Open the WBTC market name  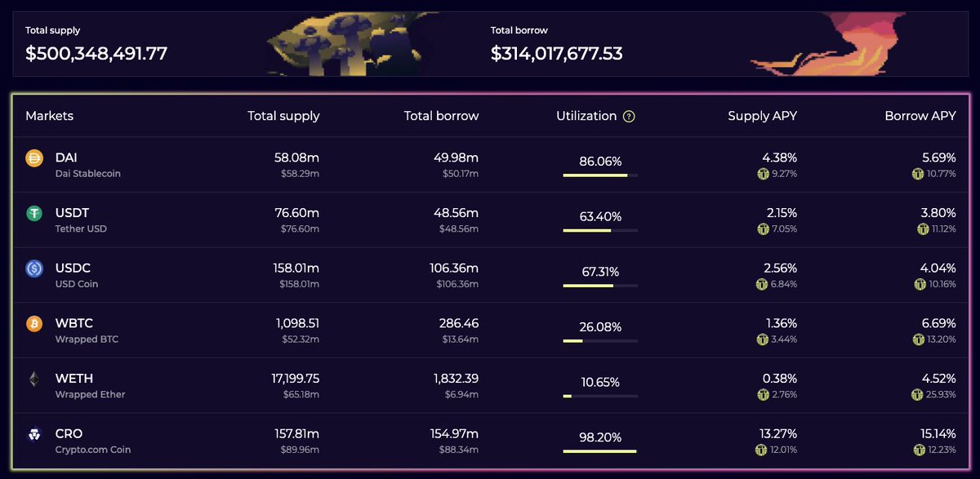coord(74,323)
